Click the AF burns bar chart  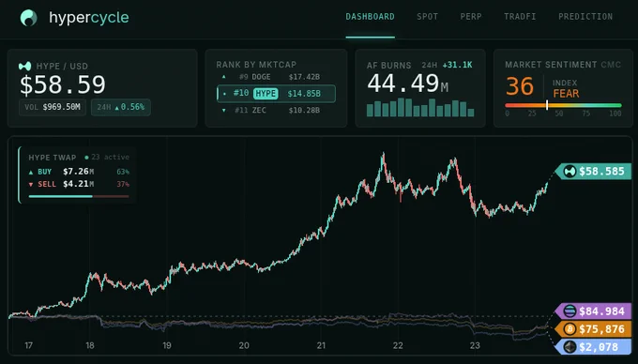(420, 107)
